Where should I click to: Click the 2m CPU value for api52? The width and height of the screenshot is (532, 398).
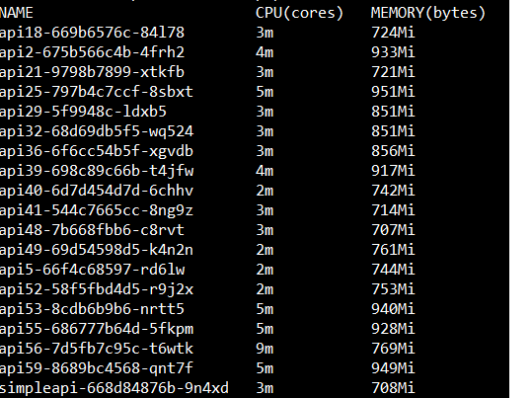coord(265,289)
